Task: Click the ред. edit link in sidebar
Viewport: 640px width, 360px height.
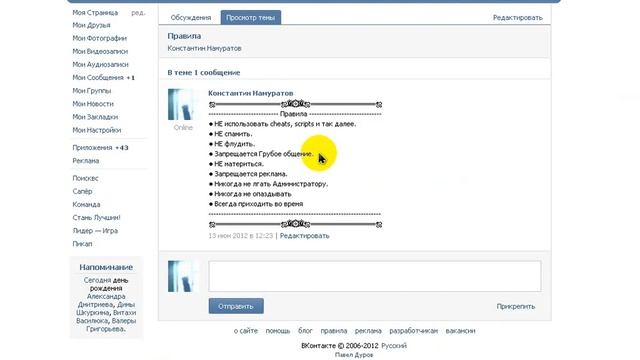Action: (x=138, y=13)
